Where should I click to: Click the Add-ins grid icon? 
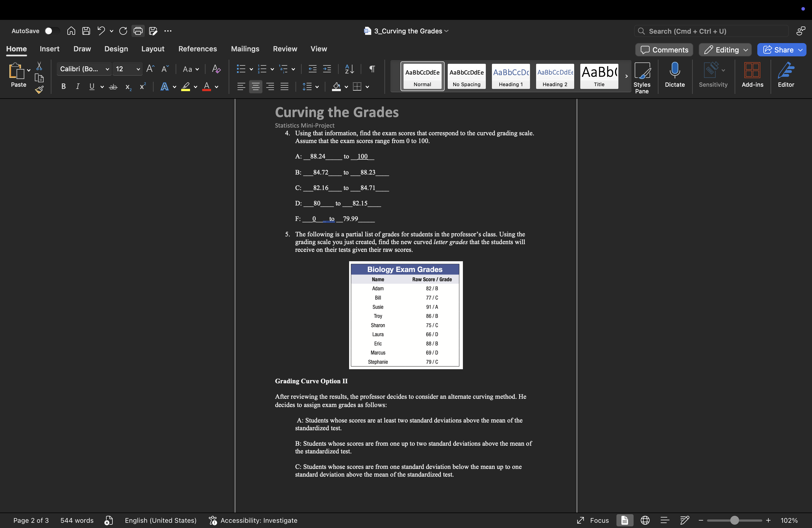(x=752, y=70)
